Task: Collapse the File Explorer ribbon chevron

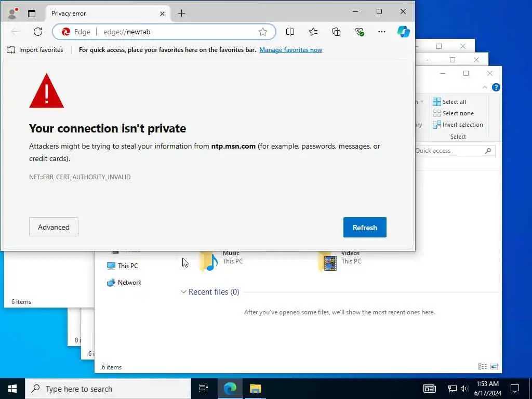Action: point(485,87)
